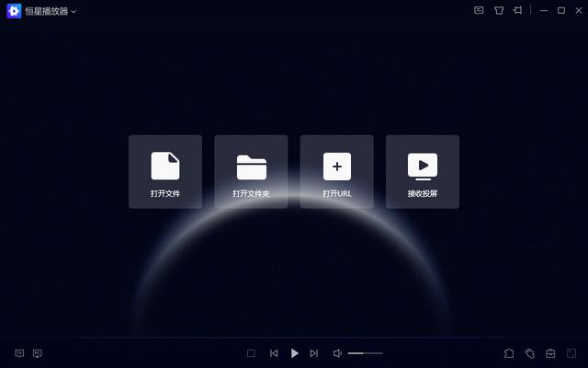Screen dimensions: 588x368
Task: Click the 恒星播放器 app logo icon
Action: pyautogui.click(x=14, y=11)
